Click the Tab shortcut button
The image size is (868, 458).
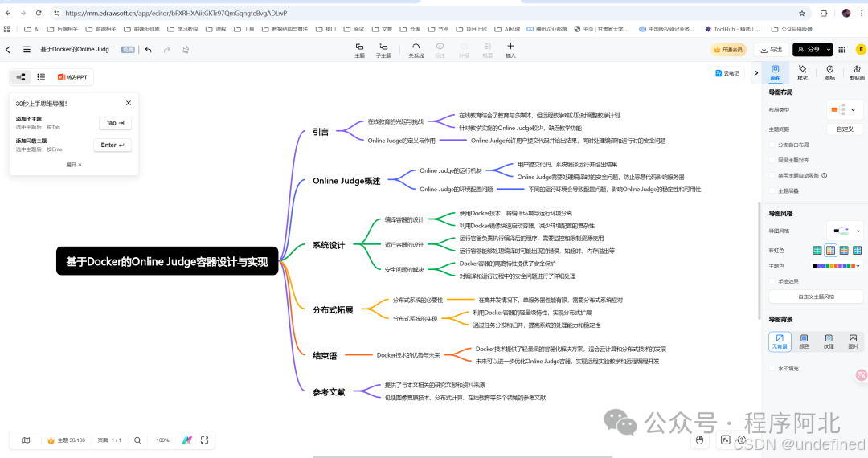pos(115,123)
